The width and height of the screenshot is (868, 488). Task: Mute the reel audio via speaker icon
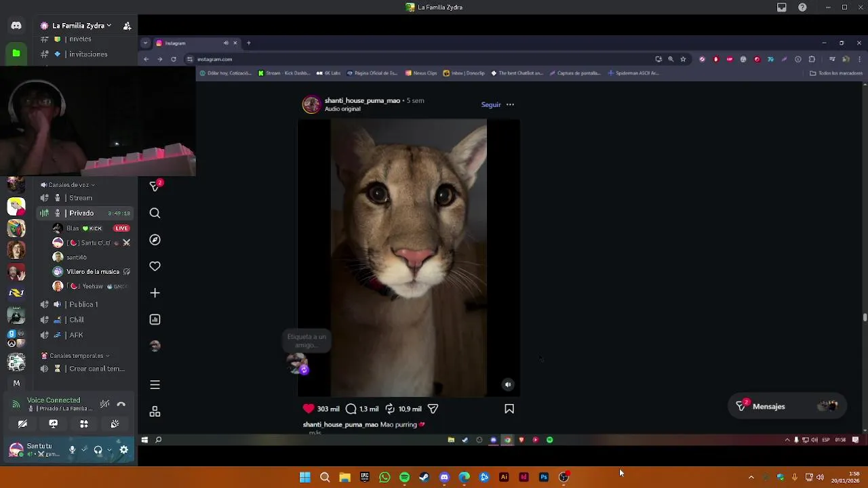(x=508, y=384)
